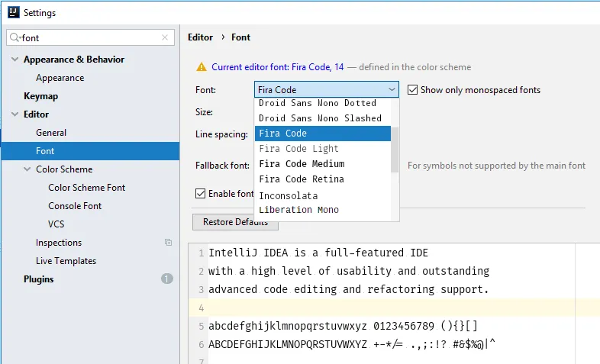Open the Inspections settings page
The image size is (600, 364).
coord(59,243)
